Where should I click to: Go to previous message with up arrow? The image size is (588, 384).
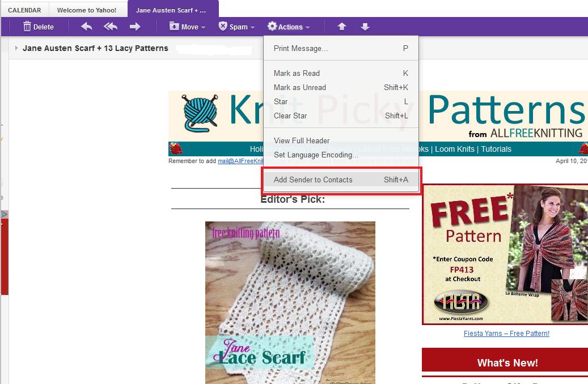coord(341,26)
